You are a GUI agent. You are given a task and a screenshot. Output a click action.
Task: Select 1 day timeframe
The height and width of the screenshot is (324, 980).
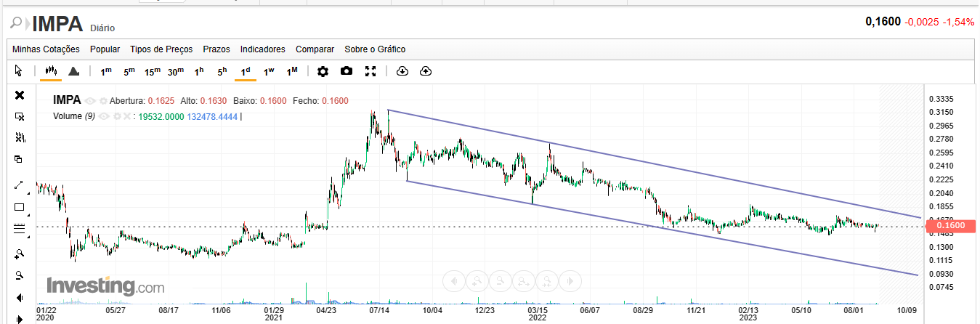[246, 71]
